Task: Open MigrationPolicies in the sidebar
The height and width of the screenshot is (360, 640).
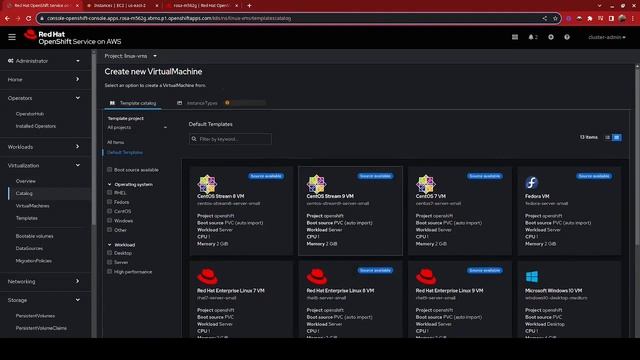Action: coord(33,261)
